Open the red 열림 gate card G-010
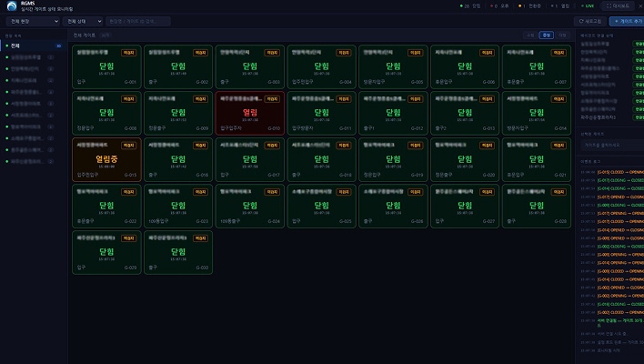The height and width of the screenshot is (364, 644). pos(250,114)
